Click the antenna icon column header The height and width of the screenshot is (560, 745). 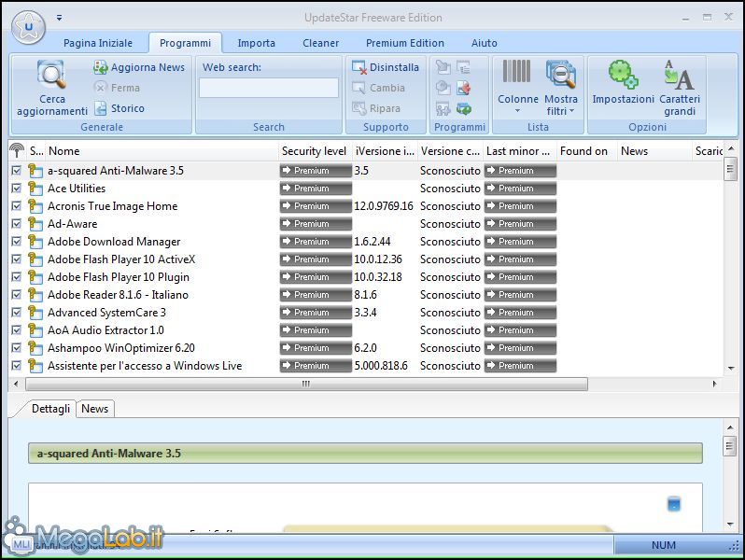[x=17, y=150]
